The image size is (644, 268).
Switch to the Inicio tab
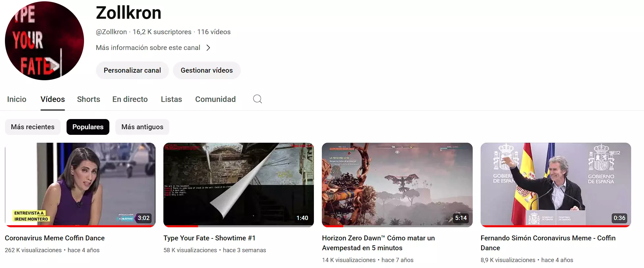pos(17,99)
